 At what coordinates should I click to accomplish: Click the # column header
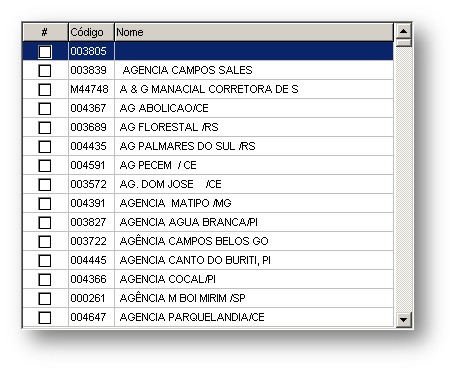click(45, 32)
